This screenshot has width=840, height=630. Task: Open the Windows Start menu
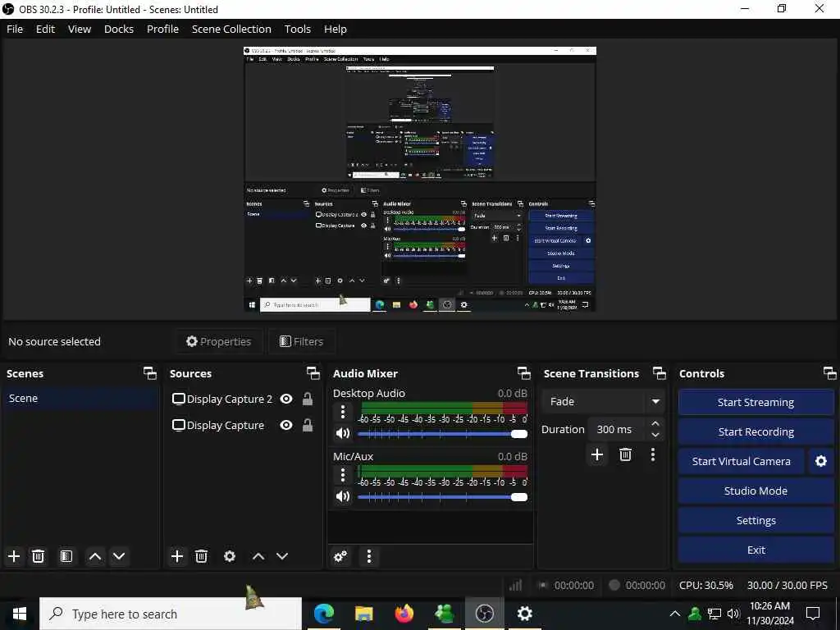pos(20,614)
